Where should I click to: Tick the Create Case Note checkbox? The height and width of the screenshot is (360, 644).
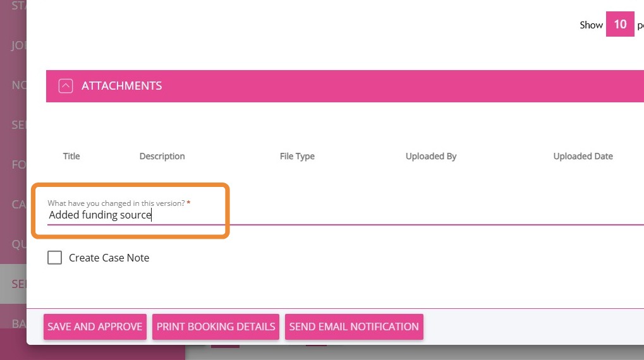coord(55,258)
